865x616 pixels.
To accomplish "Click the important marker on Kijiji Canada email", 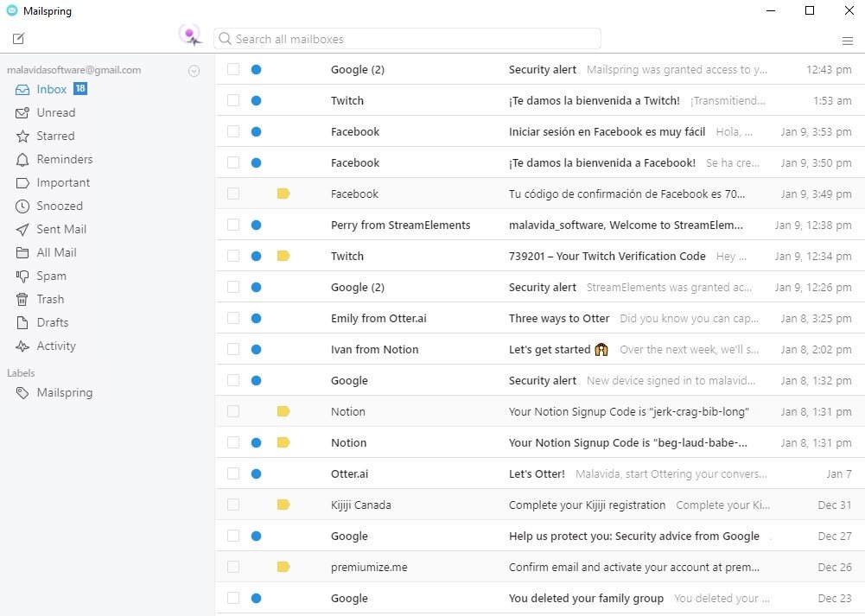I will tap(283, 505).
